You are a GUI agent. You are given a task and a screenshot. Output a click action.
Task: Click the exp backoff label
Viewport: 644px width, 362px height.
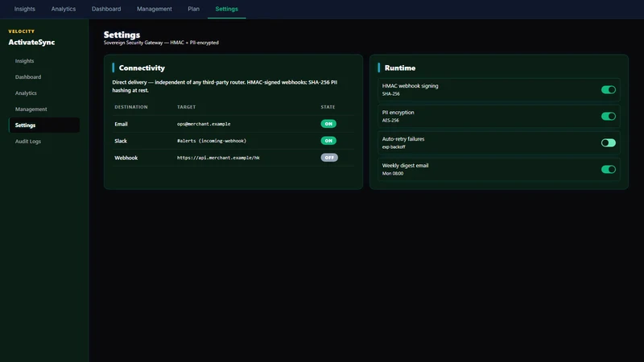(394, 147)
